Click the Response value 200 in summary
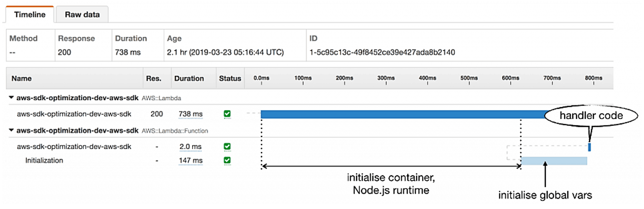644x209 pixels. coord(65,52)
